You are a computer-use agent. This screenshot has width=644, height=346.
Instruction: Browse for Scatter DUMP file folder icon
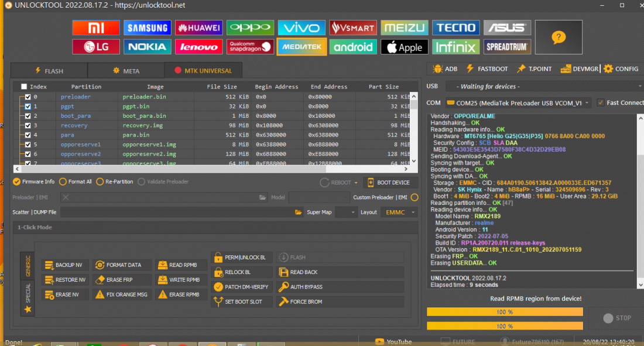coord(298,213)
